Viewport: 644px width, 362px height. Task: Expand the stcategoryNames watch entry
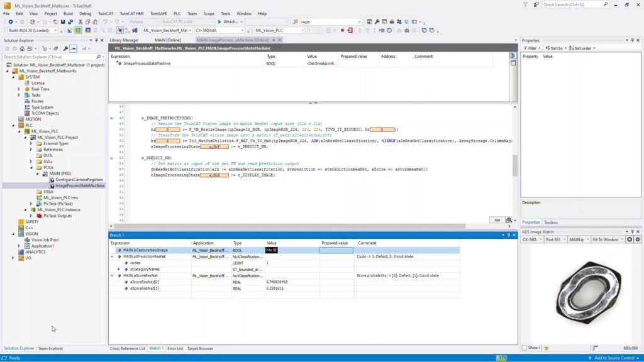tap(118, 269)
